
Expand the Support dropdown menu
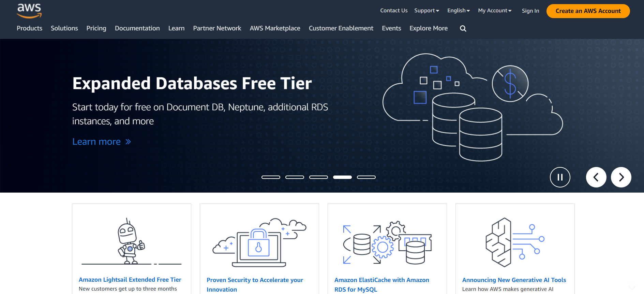click(426, 11)
